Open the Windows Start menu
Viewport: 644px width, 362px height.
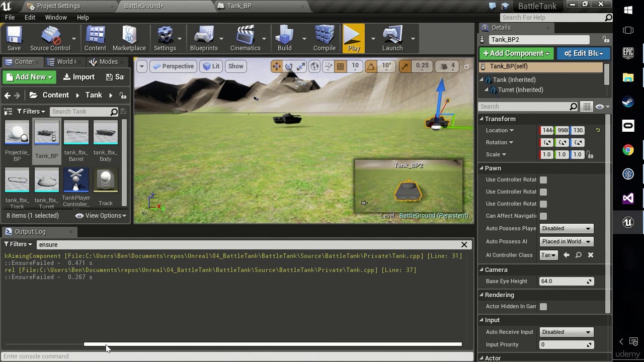click(628, 10)
